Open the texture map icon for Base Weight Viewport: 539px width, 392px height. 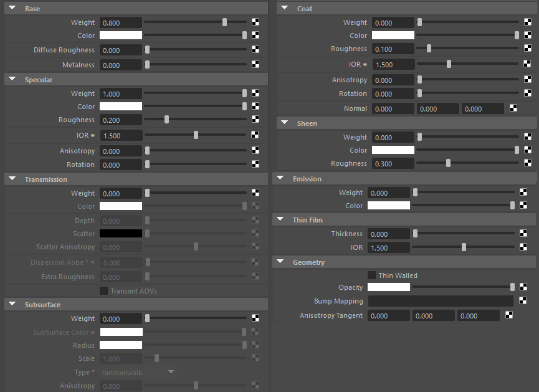(x=255, y=22)
